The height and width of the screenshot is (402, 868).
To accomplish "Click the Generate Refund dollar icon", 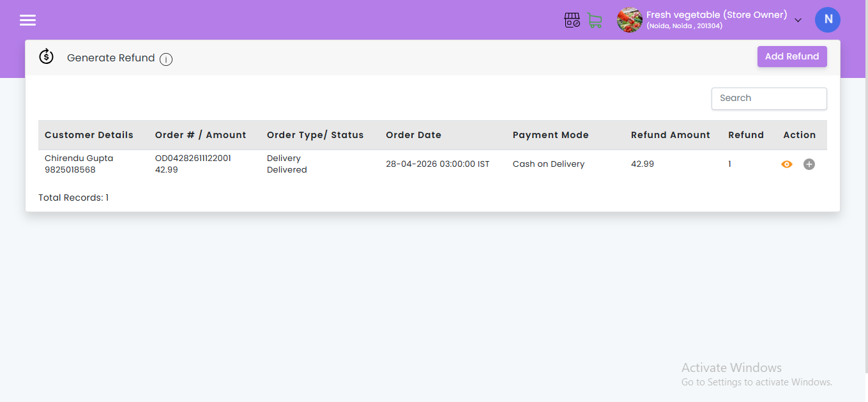I will (x=46, y=56).
